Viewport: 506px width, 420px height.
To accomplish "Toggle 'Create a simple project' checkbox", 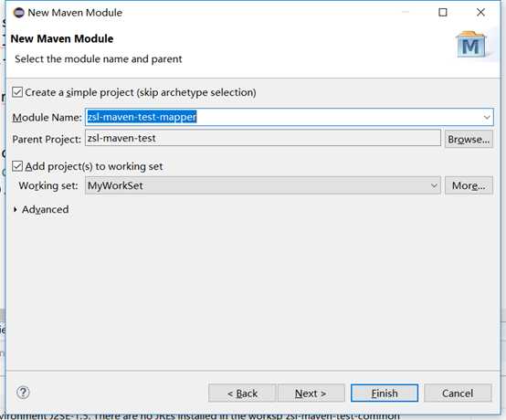I will [17, 92].
